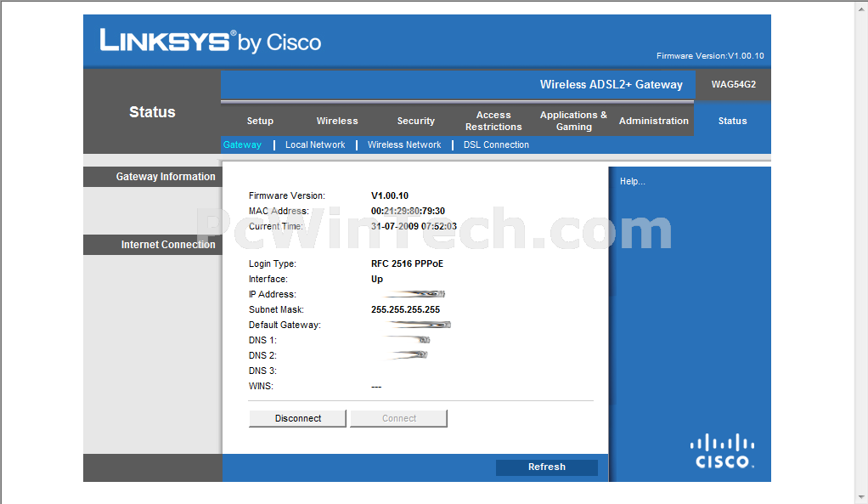Click the Status tab

[732, 121]
